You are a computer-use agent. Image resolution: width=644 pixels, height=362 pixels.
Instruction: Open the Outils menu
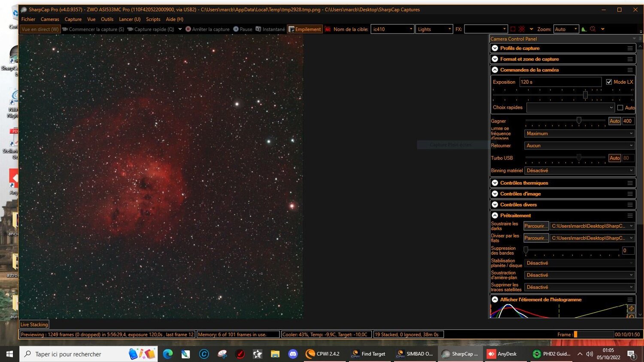(107, 19)
